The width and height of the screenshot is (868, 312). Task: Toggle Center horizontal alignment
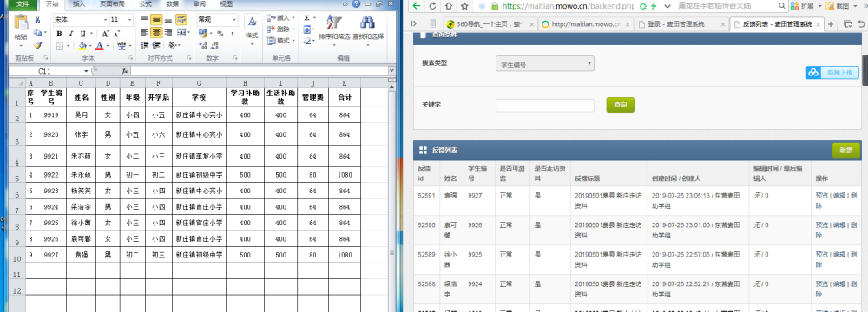point(156,33)
